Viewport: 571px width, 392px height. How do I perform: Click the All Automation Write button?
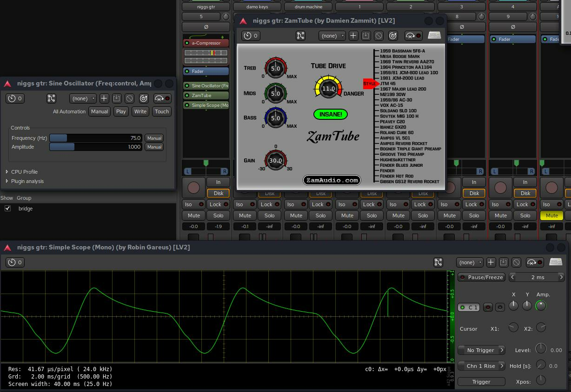(x=140, y=111)
